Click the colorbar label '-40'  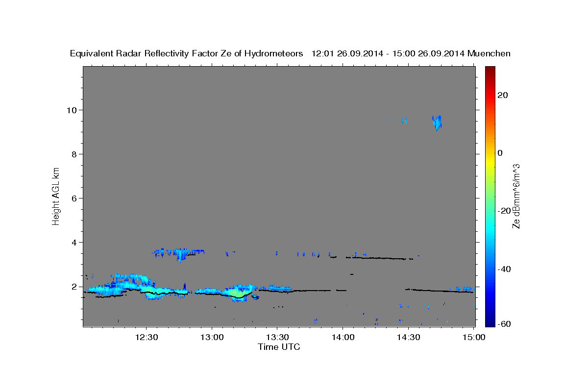504,269
